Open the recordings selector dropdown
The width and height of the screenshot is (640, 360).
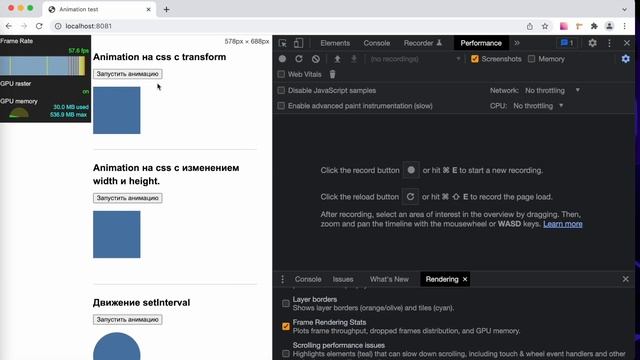point(415,59)
